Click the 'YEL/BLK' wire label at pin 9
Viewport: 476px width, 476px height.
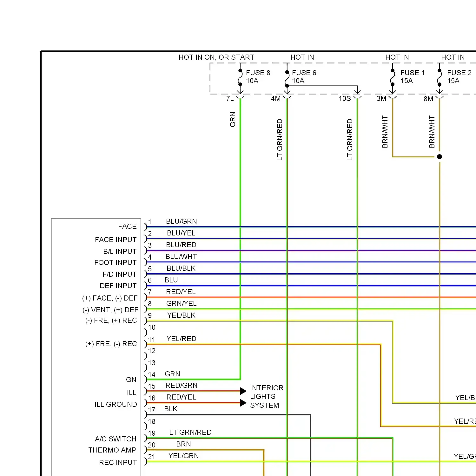tap(181, 315)
